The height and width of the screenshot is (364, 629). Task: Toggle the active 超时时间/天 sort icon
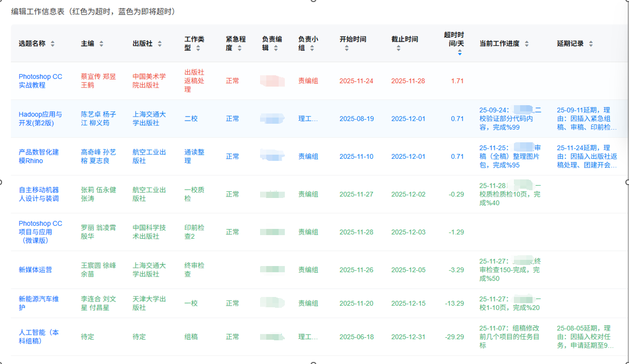[x=460, y=52]
